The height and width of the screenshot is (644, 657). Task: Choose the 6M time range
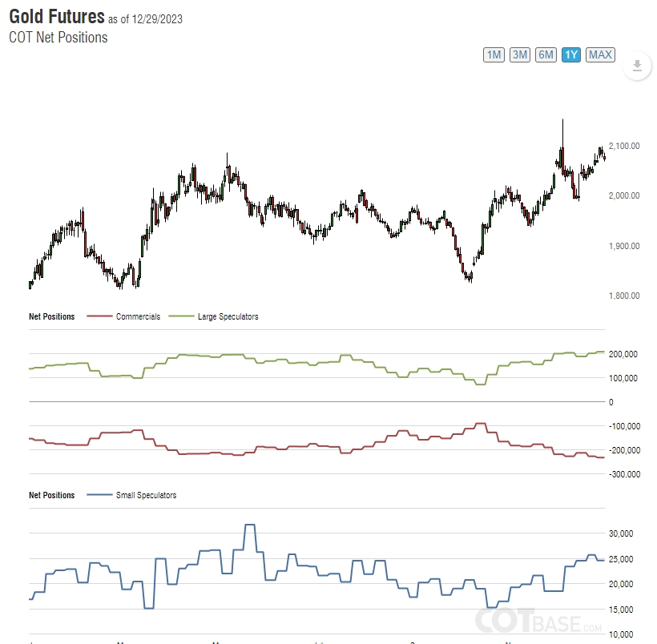(546, 54)
